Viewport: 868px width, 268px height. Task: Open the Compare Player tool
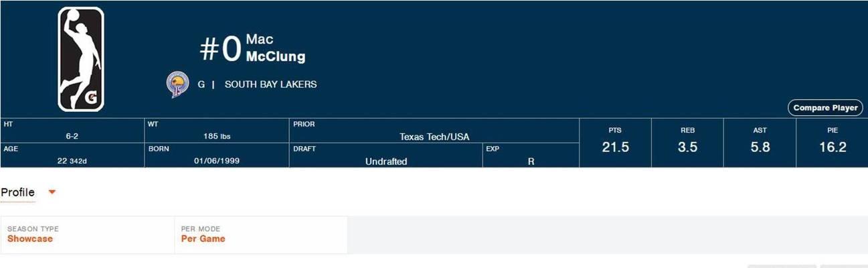coord(825,108)
